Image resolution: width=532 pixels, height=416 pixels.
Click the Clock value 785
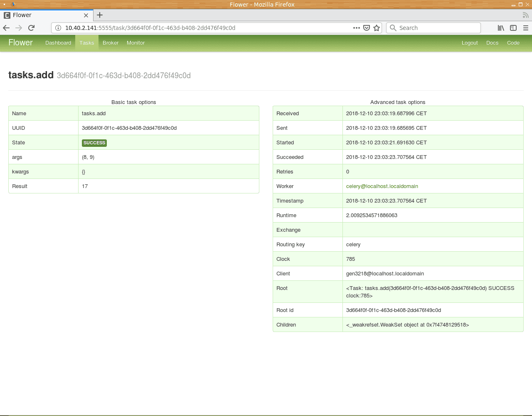[350, 259]
